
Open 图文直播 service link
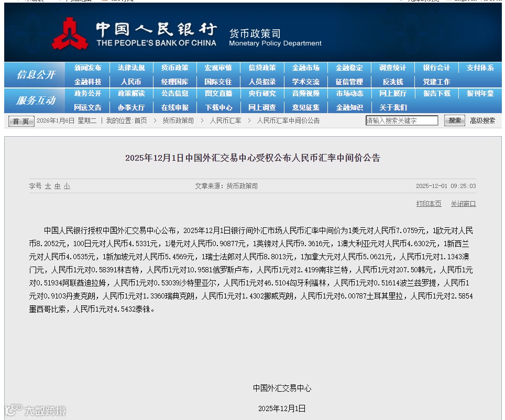point(218,93)
